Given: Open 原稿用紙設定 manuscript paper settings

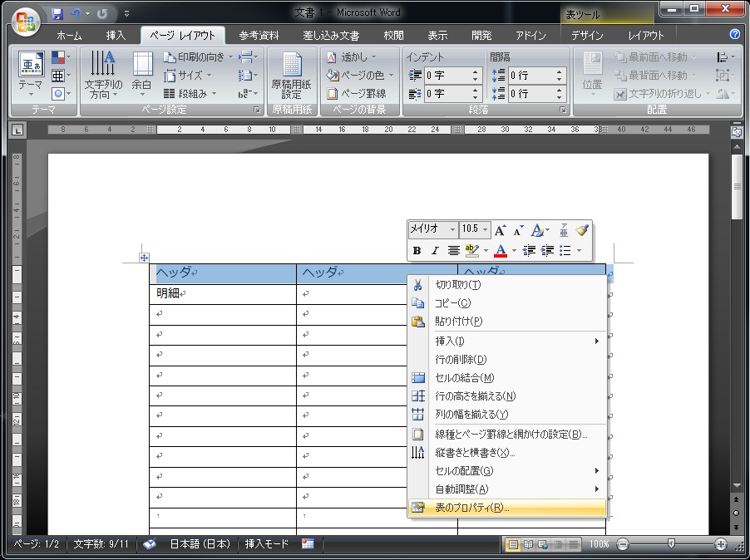Looking at the screenshot, I should (x=292, y=76).
